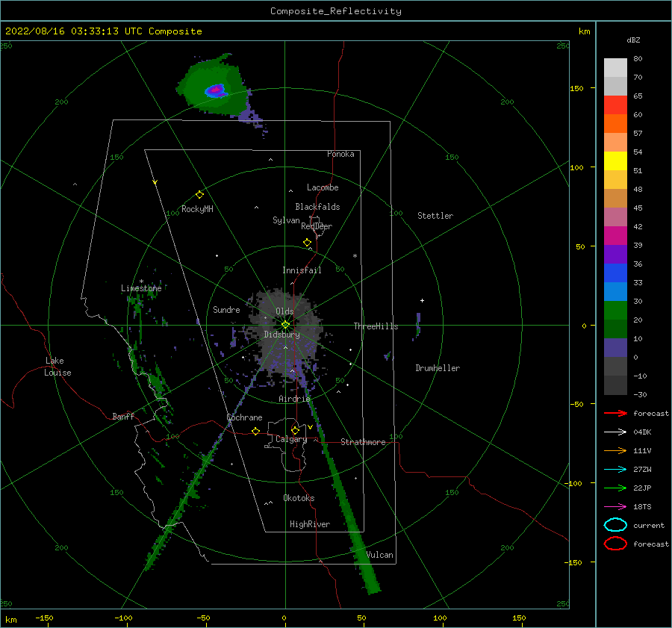Click the current legend label
672x628 pixels.
(x=649, y=525)
